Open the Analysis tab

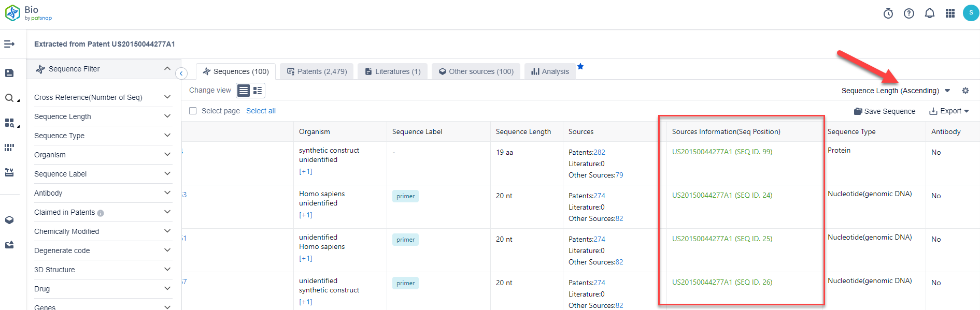[x=550, y=71]
